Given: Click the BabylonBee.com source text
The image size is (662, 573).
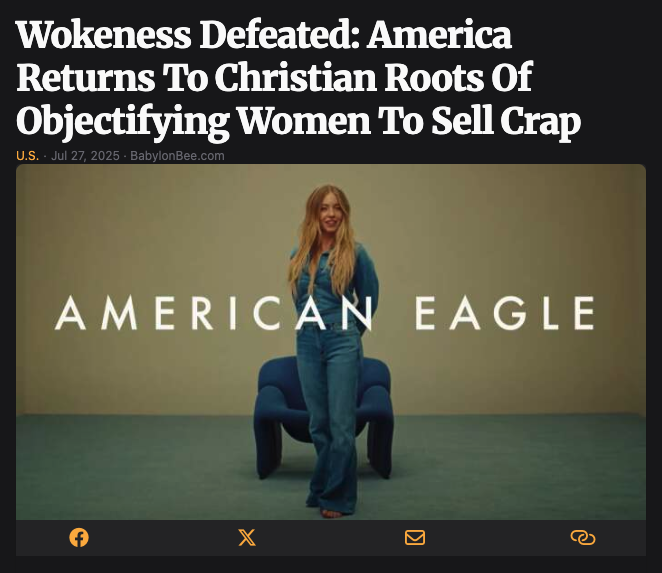Looking at the screenshot, I should (x=177, y=156).
